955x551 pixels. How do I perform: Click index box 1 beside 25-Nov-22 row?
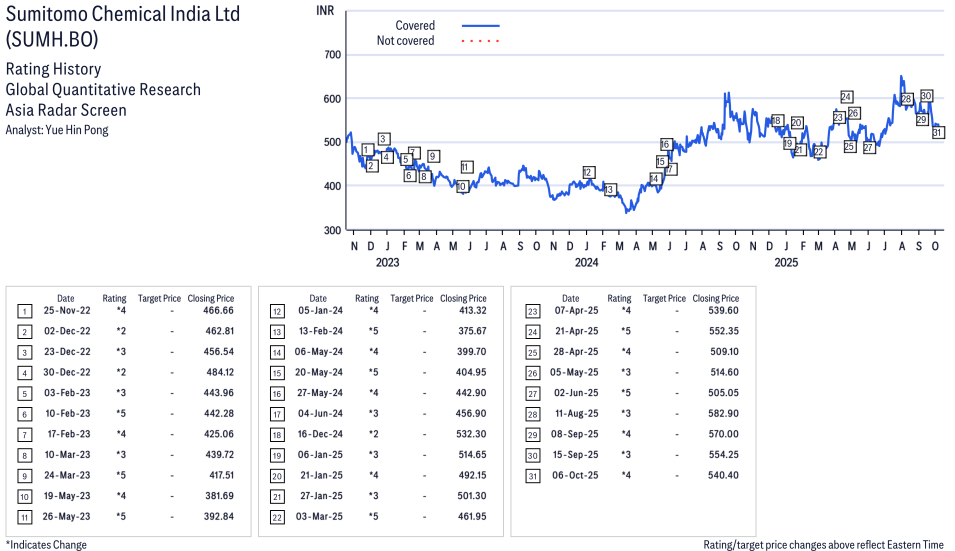24,311
